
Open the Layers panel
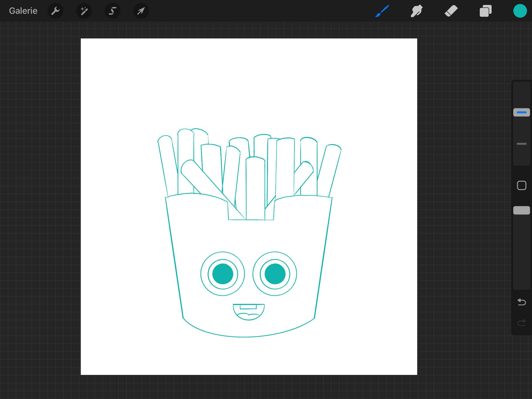click(x=485, y=11)
